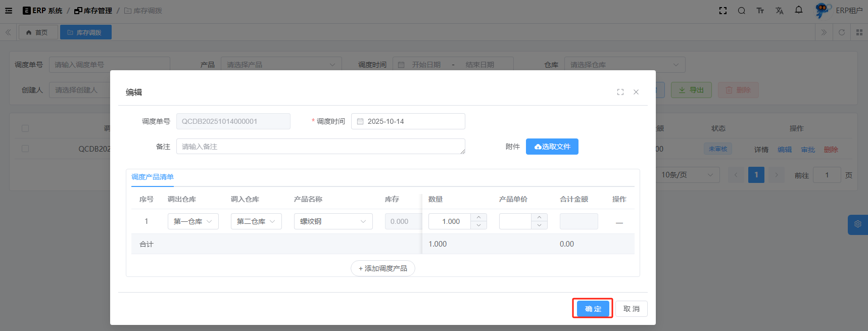Decrease product unit price with down arrow
The image size is (868, 331).
pos(539,225)
